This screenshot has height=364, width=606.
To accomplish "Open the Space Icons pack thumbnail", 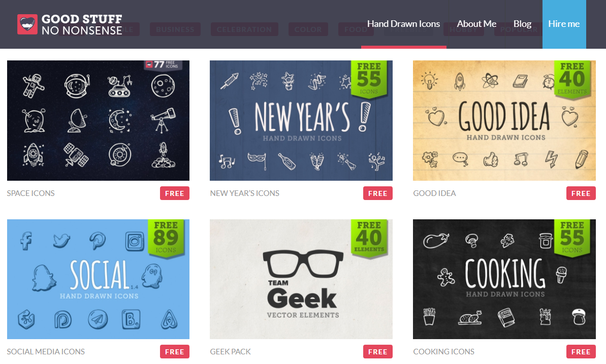I will tap(98, 120).
